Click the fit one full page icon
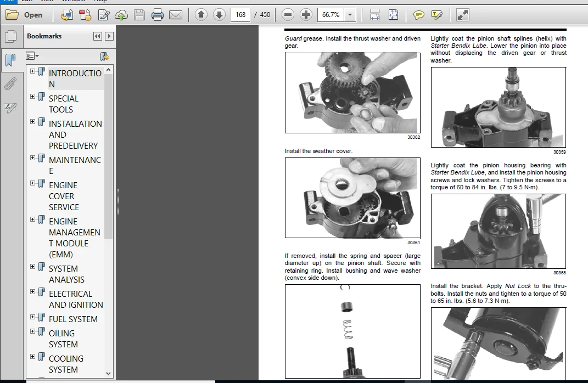Image resolution: width=588 pixels, height=383 pixels. tap(393, 15)
